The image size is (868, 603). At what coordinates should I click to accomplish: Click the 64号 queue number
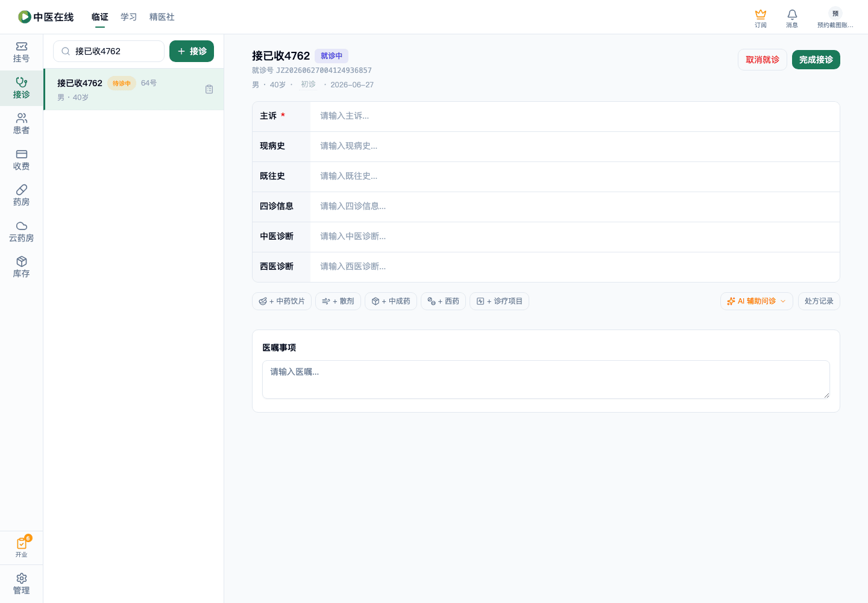tap(149, 83)
